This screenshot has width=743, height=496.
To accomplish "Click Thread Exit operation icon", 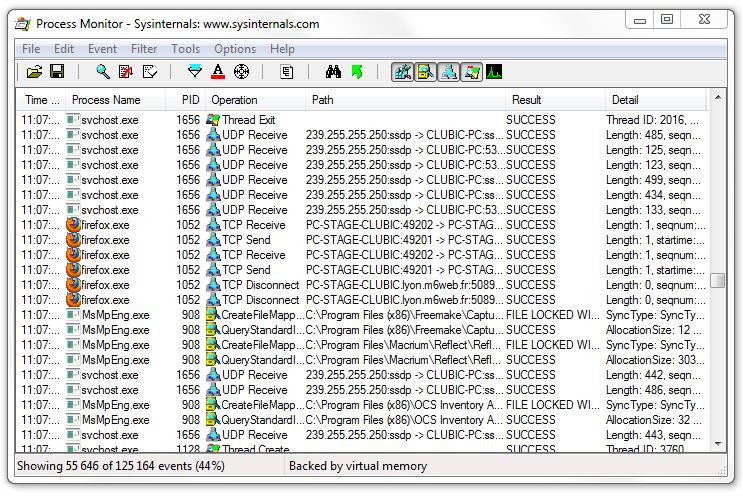I will 214,120.
